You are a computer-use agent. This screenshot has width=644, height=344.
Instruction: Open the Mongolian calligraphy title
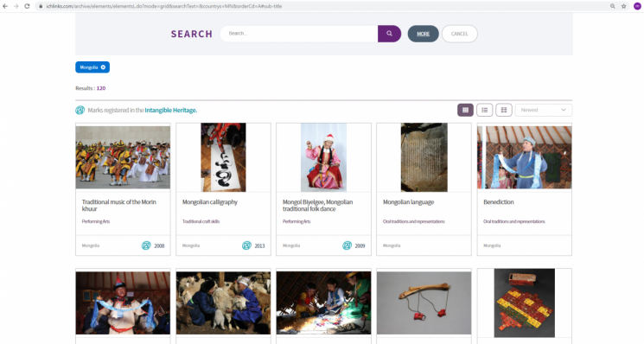[210, 202]
